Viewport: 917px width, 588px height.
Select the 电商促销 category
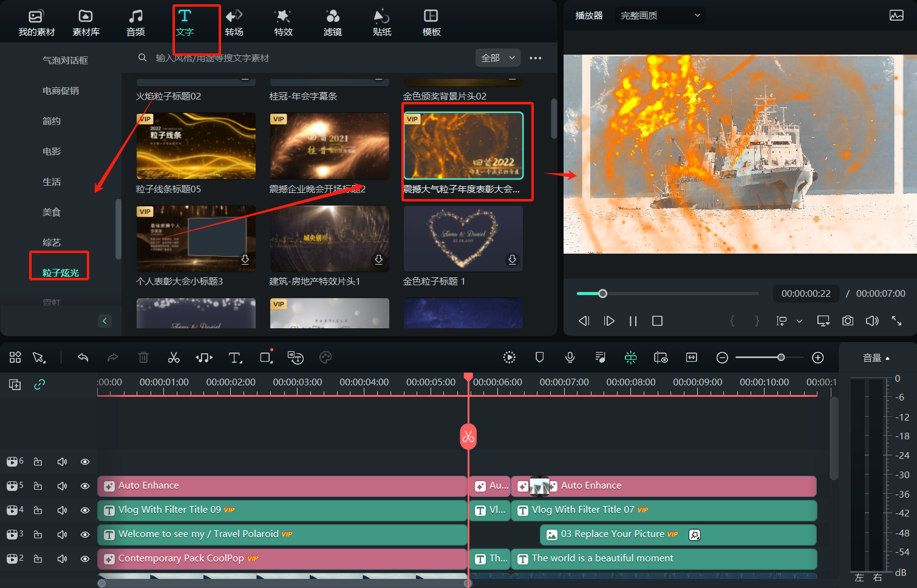[61, 90]
